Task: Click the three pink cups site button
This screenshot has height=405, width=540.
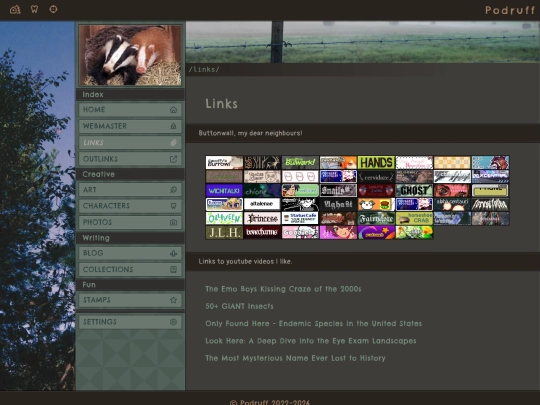Action: point(300,177)
